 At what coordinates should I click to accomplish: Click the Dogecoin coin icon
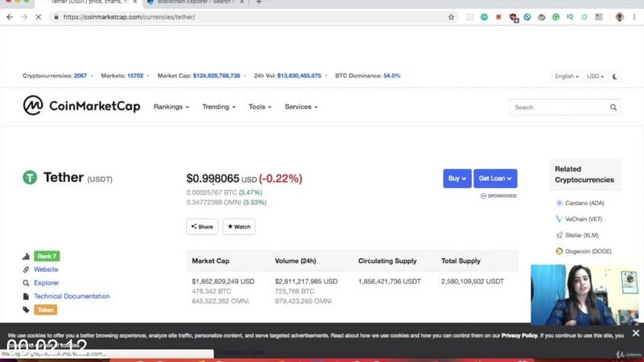(x=559, y=251)
